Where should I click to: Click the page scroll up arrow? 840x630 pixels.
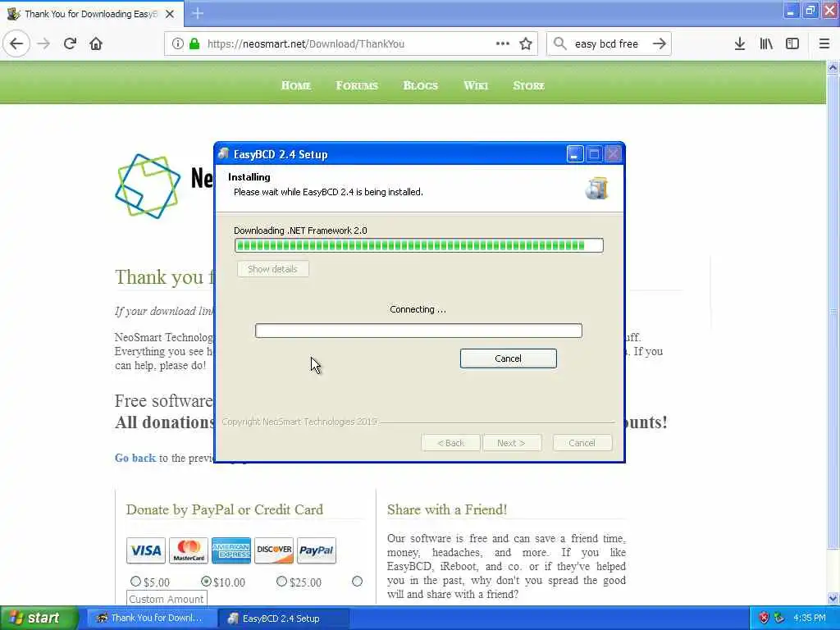click(x=833, y=67)
